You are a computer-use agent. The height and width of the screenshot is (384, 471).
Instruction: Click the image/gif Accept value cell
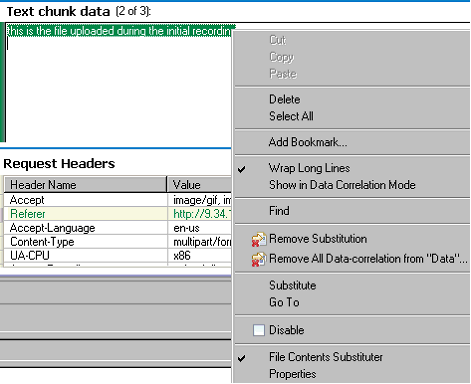point(199,200)
